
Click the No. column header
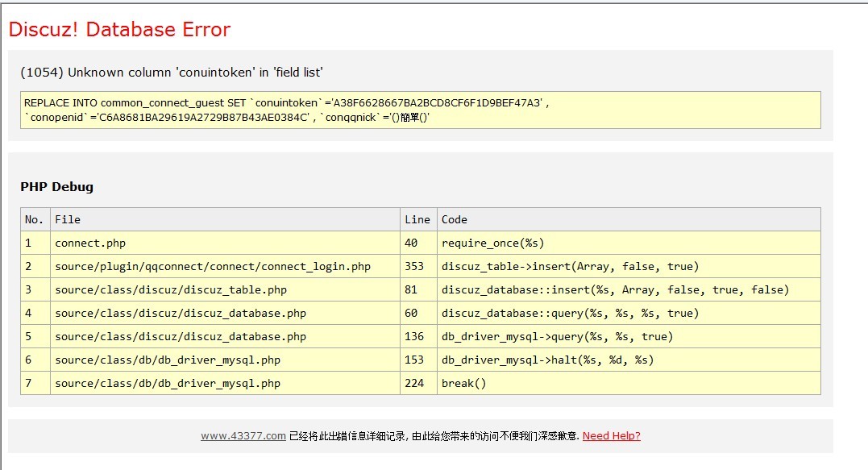click(x=35, y=219)
